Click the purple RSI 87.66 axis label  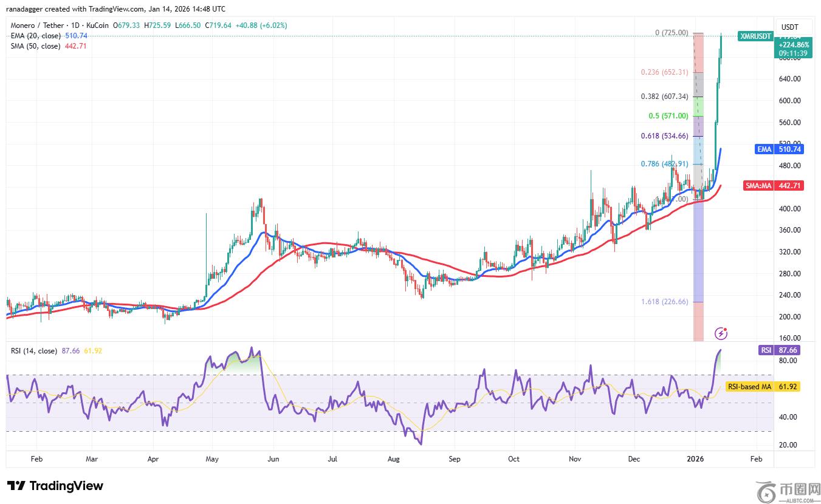click(780, 350)
